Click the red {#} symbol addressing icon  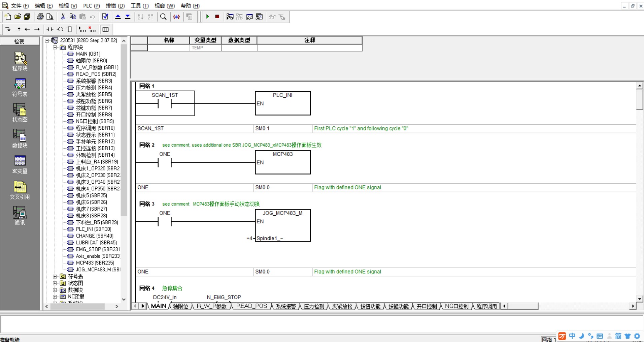click(x=176, y=17)
